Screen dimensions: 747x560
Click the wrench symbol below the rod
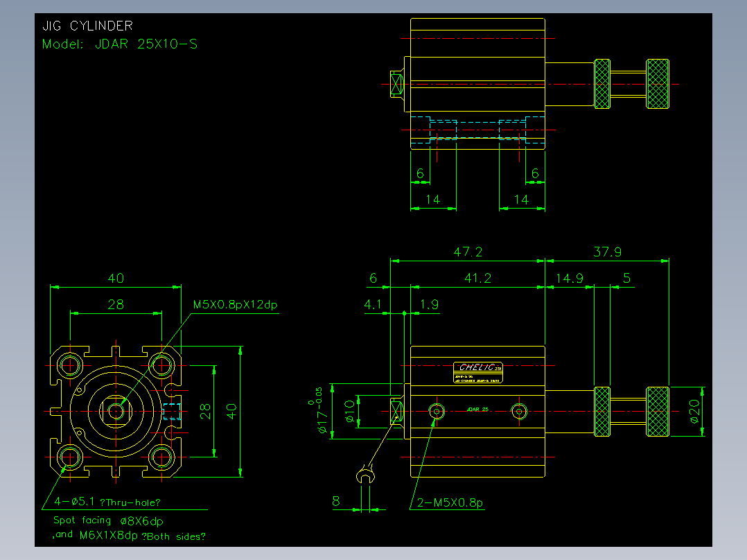365,475
